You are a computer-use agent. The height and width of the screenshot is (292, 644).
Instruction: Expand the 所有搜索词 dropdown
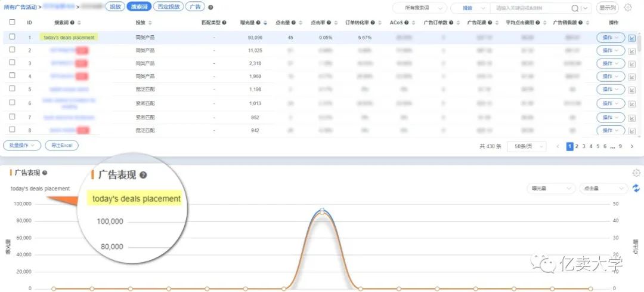(x=419, y=8)
